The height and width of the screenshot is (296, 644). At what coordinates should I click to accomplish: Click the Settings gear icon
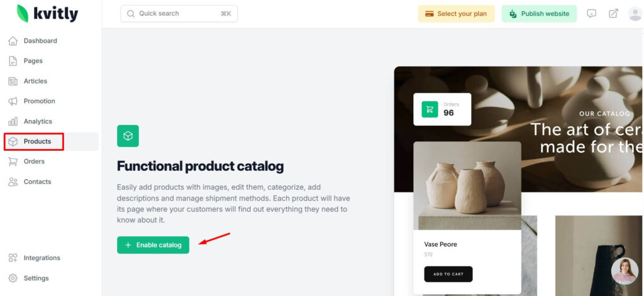pyautogui.click(x=13, y=278)
